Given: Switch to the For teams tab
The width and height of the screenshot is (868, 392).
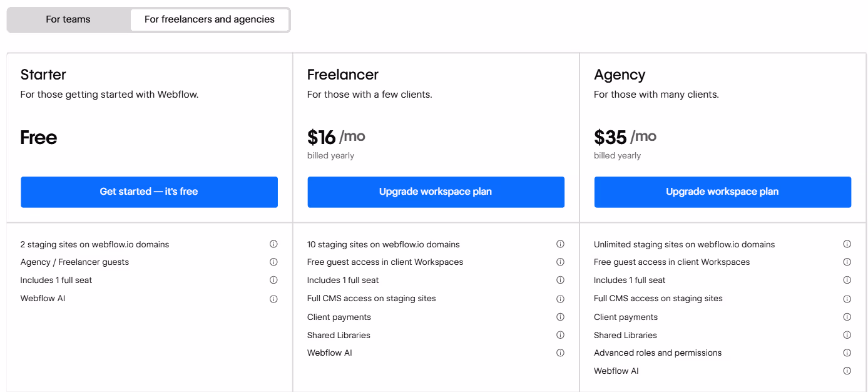Looking at the screenshot, I should point(68,19).
